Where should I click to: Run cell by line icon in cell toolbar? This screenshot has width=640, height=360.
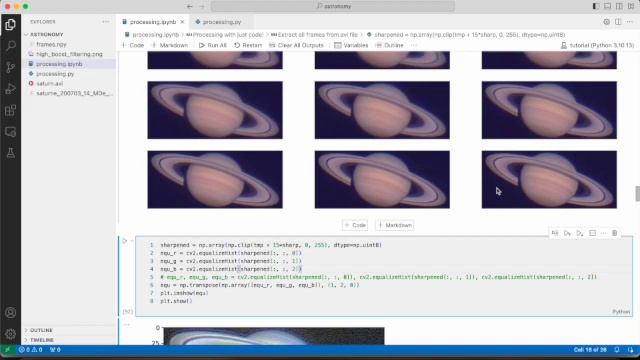(555, 233)
